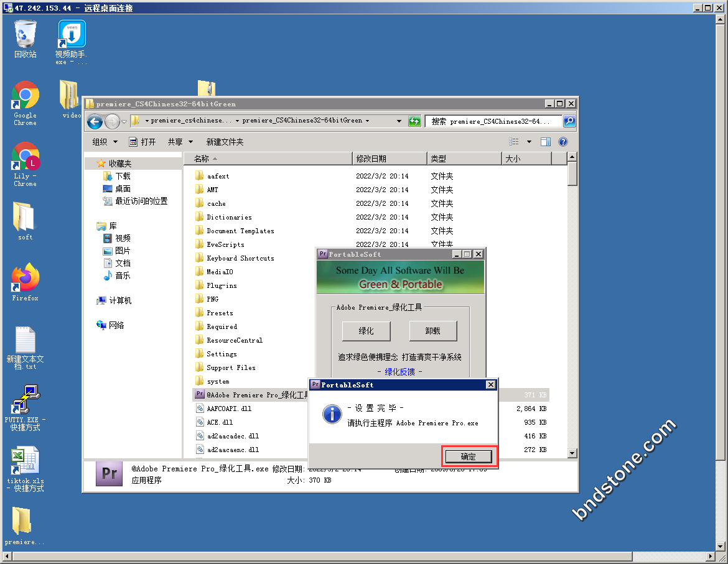The image size is (728, 564).
Task: Launch the Firefox desktop shortcut
Action: pyautogui.click(x=26, y=279)
